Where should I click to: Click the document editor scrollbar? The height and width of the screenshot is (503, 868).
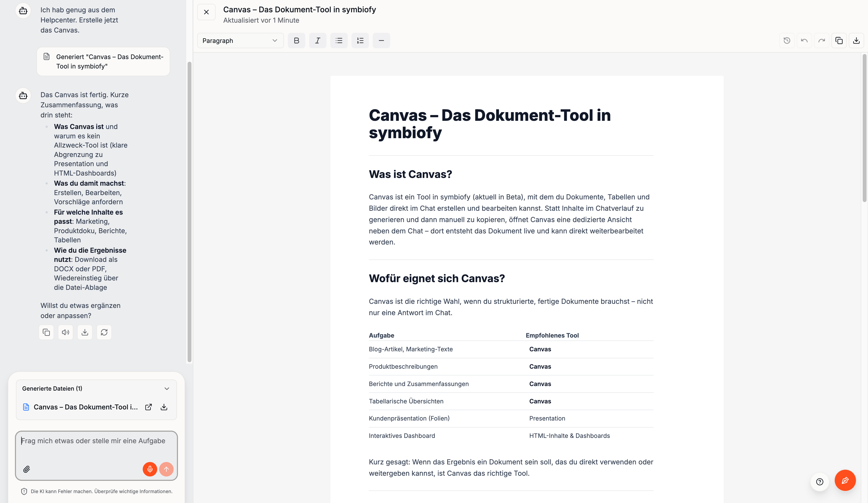[865, 128]
